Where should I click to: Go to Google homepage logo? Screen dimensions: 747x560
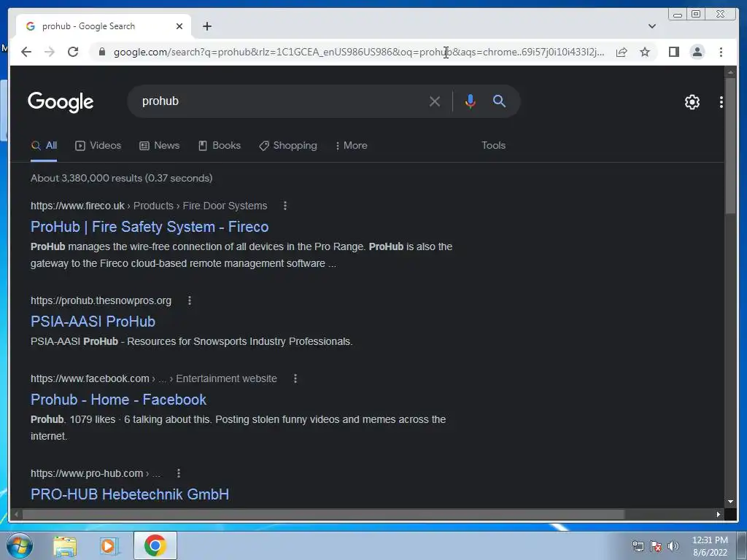click(x=61, y=101)
